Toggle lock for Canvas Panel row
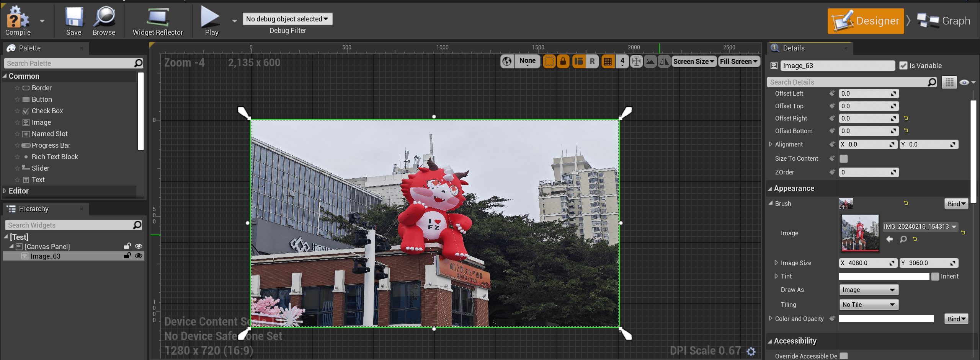 [x=127, y=246]
